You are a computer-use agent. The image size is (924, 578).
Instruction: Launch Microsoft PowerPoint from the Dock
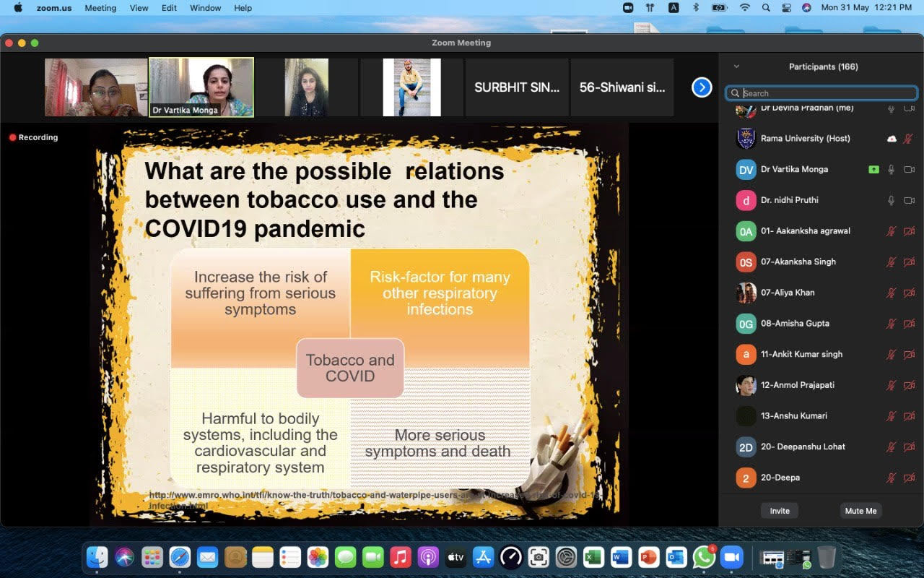648,557
